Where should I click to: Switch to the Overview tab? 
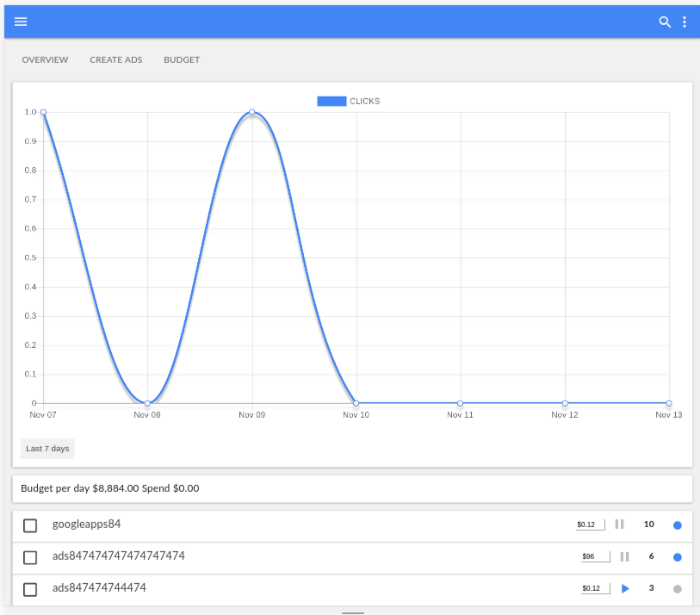(x=45, y=60)
